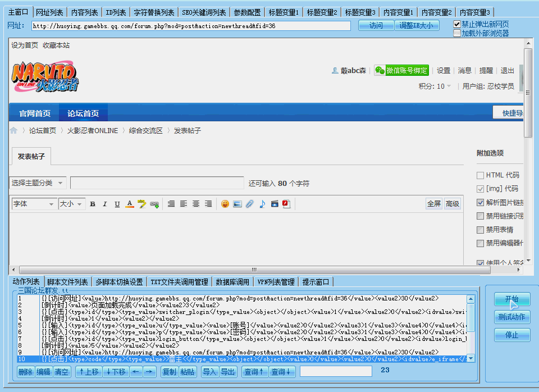Insert a video with the clapperboard icon
539x392 pixels.
tap(275, 204)
